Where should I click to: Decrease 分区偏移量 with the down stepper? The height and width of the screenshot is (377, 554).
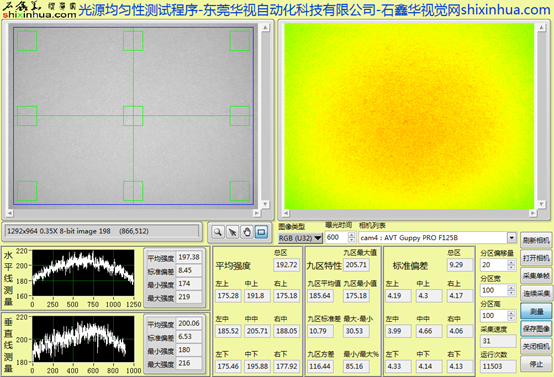coord(511,268)
